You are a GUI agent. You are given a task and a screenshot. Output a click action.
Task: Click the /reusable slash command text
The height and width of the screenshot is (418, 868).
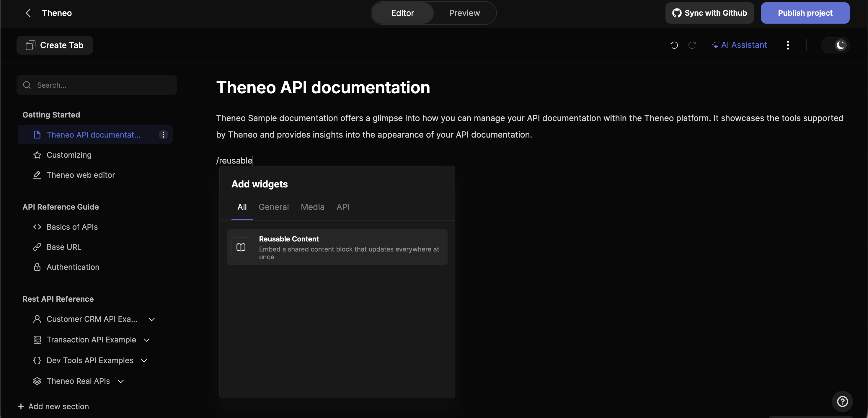click(234, 161)
